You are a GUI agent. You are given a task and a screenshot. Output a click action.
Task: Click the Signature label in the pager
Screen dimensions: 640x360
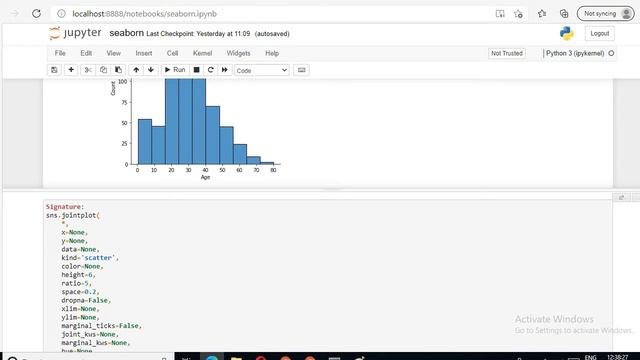tap(64, 207)
